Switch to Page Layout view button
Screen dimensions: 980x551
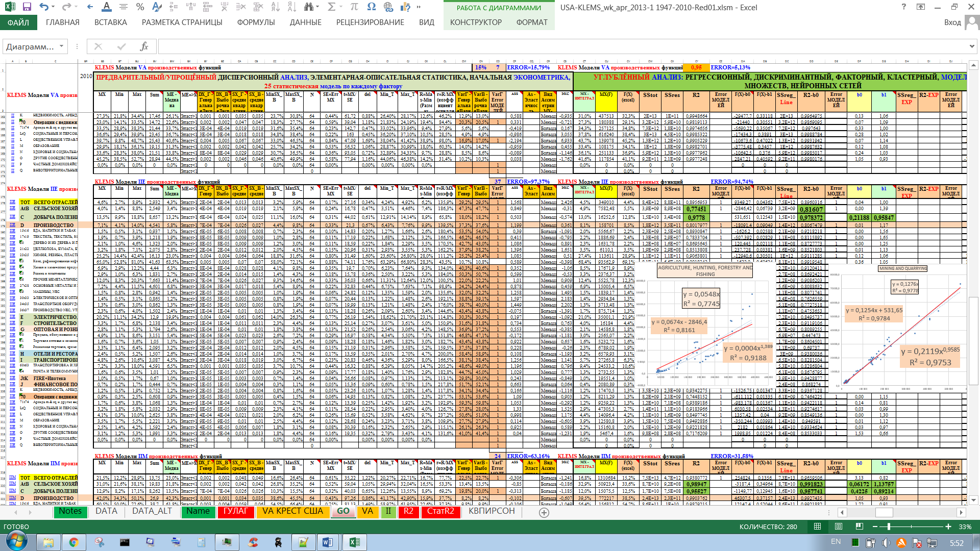[x=839, y=527]
